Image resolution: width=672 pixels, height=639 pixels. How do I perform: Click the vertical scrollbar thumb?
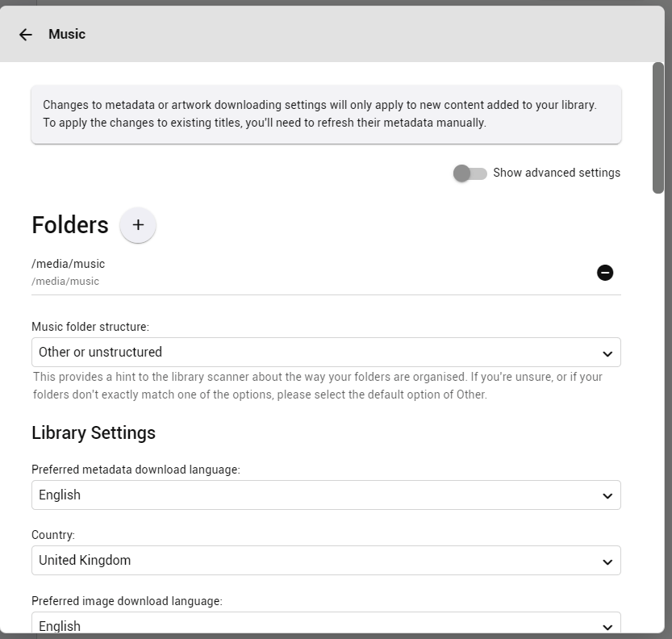pyautogui.click(x=658, y=127)
